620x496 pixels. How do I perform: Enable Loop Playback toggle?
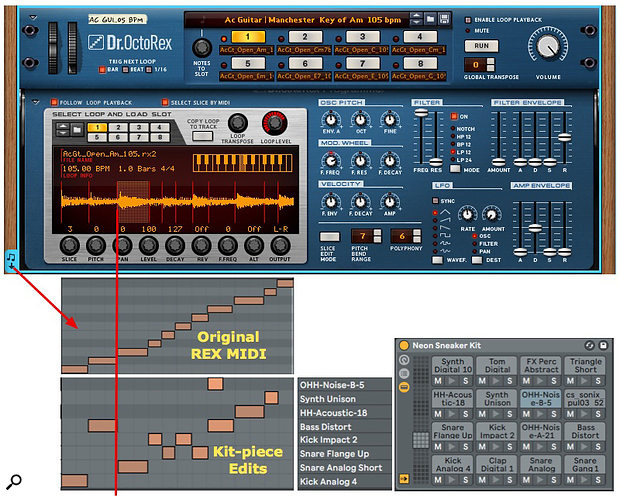click(x=468, y=20)
